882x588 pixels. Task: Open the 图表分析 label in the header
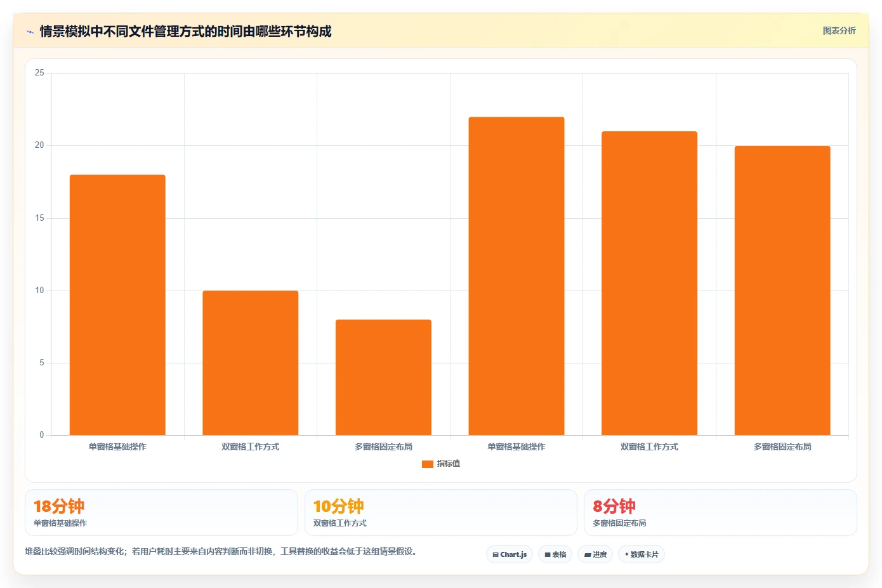839,30
